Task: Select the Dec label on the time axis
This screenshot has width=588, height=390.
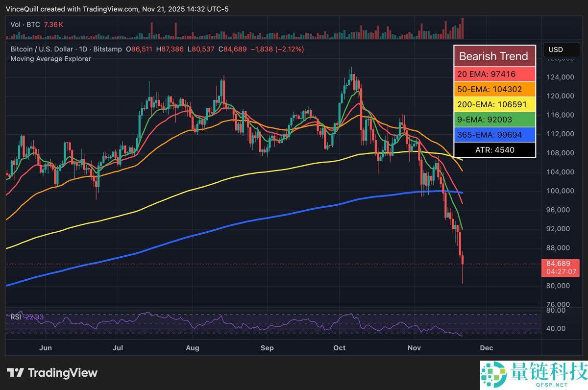Action: [x=487, y=348]
